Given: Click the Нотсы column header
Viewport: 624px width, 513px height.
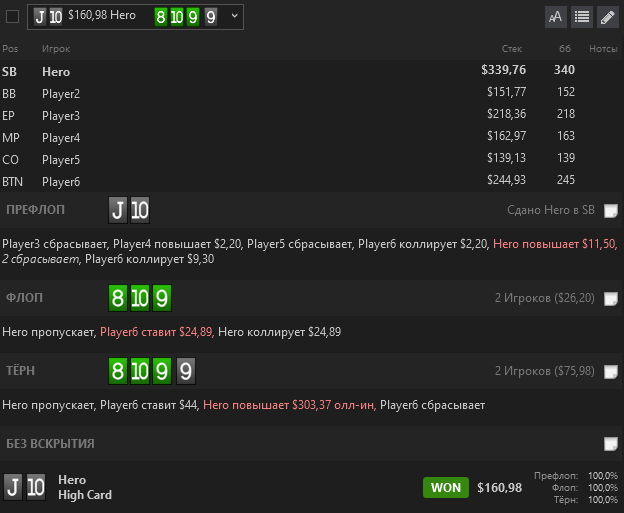Looking at the screenshot, I should pos(603,49).
